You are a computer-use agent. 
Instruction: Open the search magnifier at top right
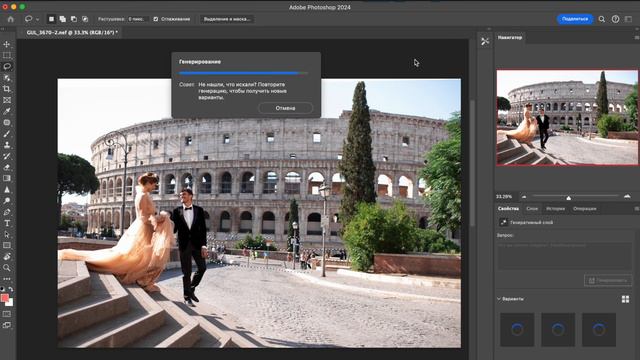pos(602,19)
